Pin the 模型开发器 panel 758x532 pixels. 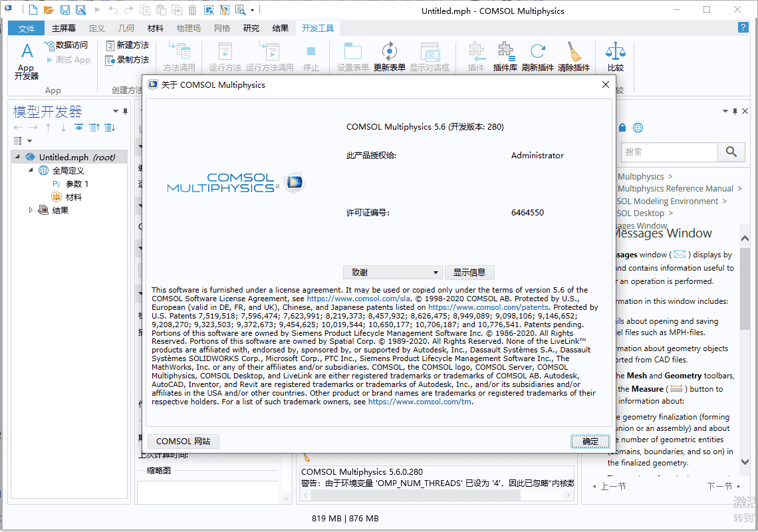click(125, 111)
